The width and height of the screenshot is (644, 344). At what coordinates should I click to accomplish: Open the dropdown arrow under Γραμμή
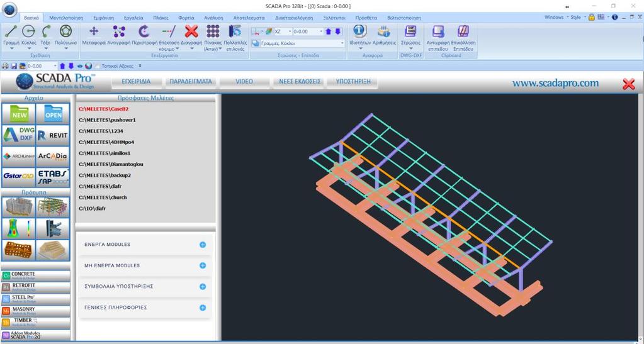(x=11, y=48)
